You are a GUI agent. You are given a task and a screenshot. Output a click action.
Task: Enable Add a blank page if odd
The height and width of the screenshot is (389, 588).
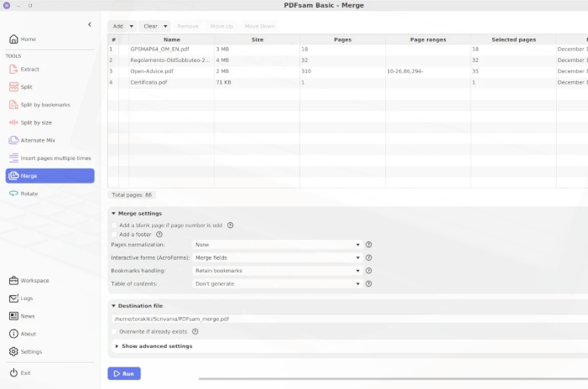114,226
